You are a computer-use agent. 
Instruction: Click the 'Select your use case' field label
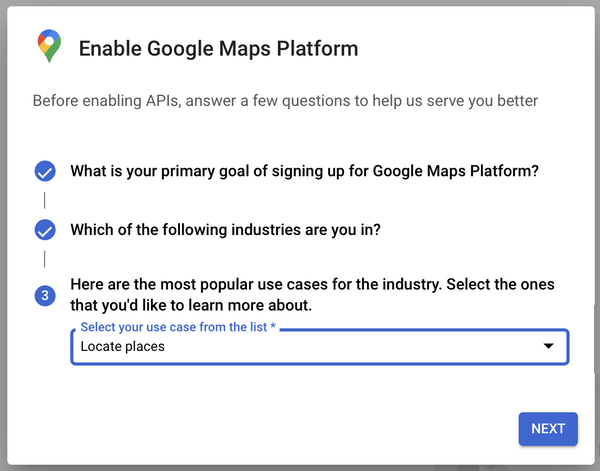174,327
